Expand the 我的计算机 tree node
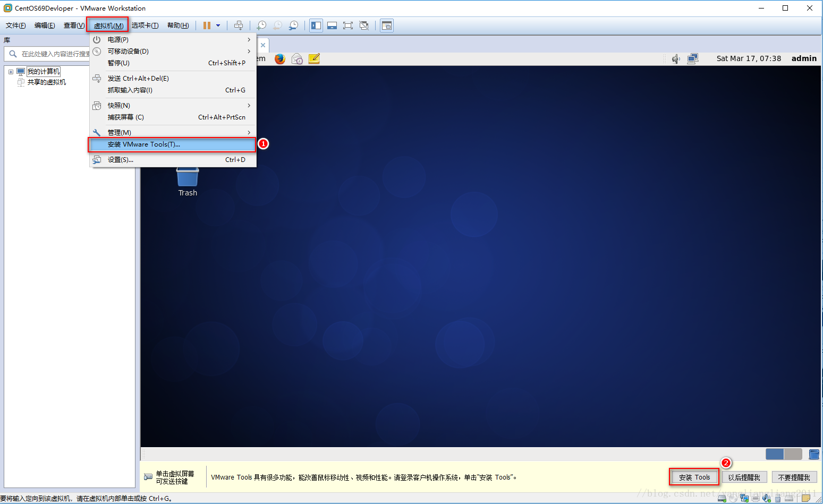This screenshot has width=823, height=504. click(11, 72)
